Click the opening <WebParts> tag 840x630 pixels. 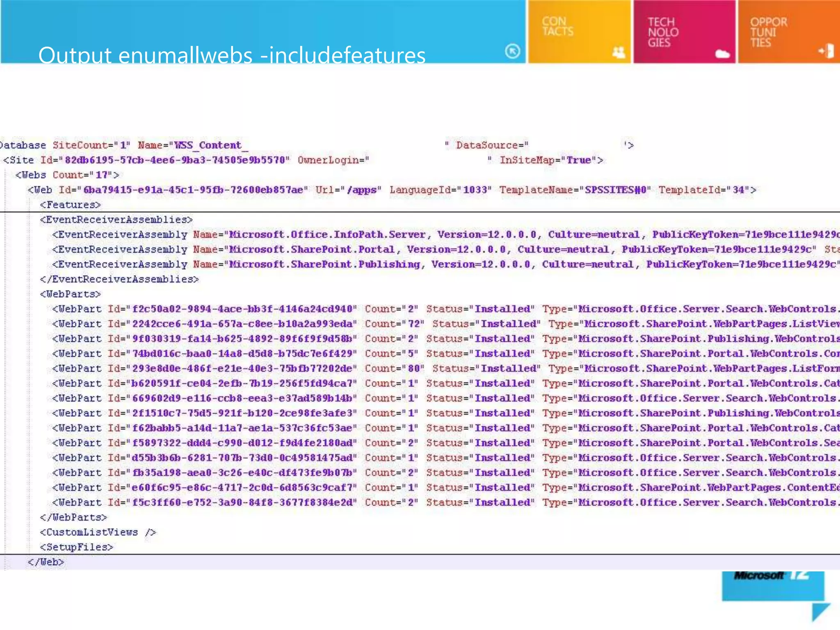(70, 294)
